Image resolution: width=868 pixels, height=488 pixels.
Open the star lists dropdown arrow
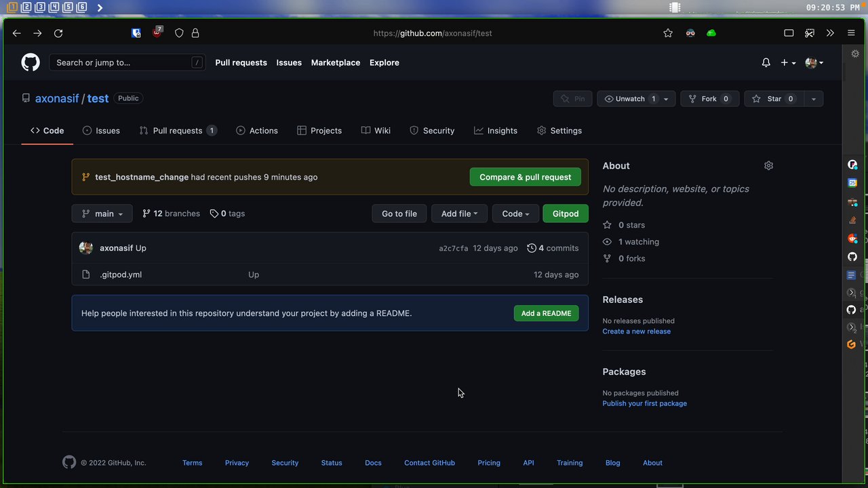tap(813, 99)
